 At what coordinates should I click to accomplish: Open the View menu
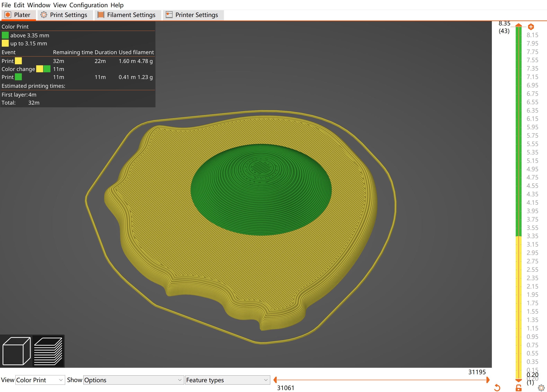60,5
